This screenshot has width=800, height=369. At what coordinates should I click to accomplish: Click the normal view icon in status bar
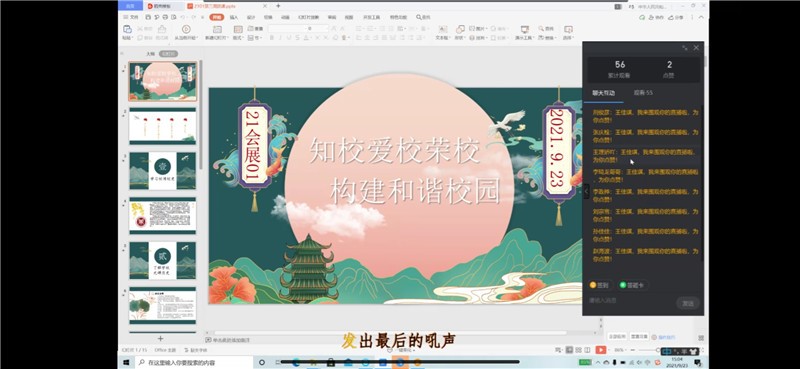click(x=569, y=350)
